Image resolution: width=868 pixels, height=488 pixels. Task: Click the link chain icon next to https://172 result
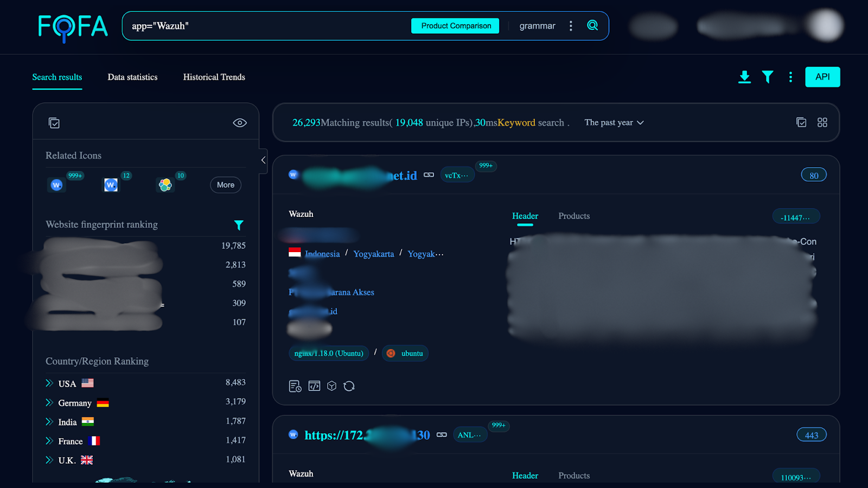click(442, 435)
